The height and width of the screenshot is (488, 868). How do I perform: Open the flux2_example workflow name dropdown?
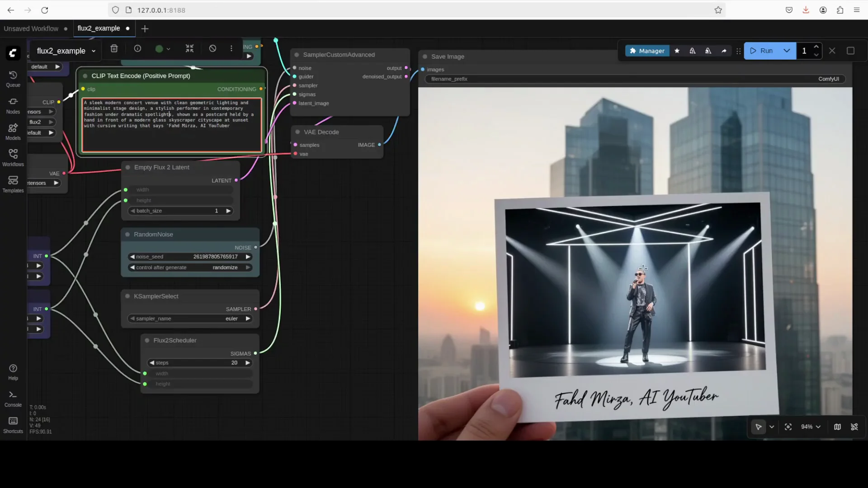click(x=94, y=51)
